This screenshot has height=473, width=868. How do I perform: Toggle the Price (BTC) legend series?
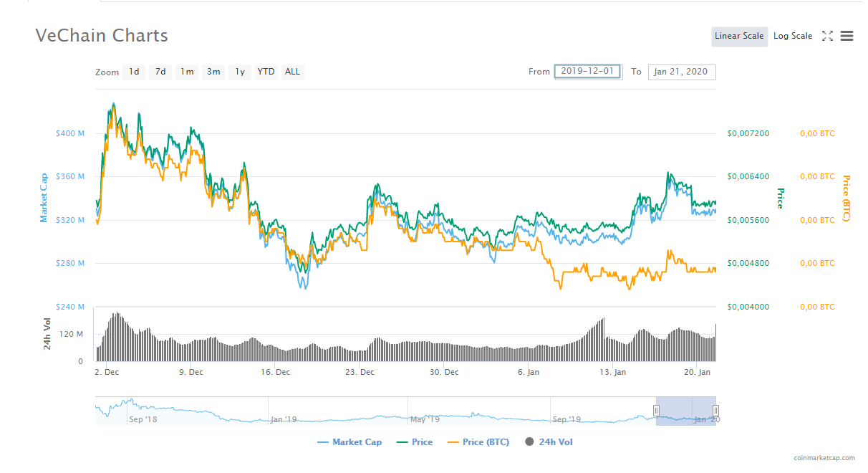[478, 442]
